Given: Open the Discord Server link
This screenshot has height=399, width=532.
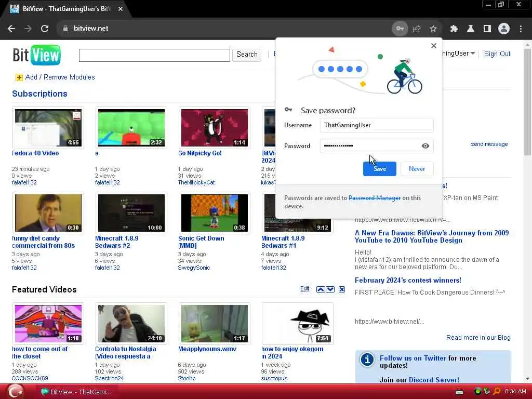Looking at the screenshot, I should (x=434, y=380).
